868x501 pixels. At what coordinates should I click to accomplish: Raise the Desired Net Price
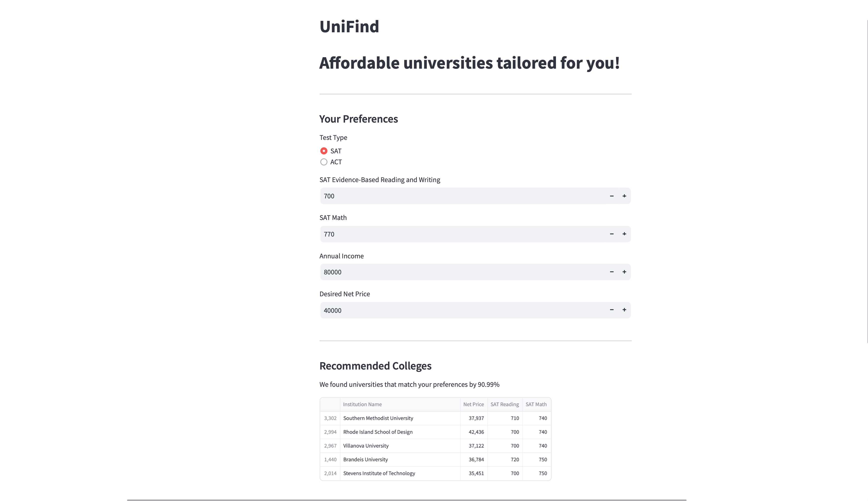tap(624, 310)
